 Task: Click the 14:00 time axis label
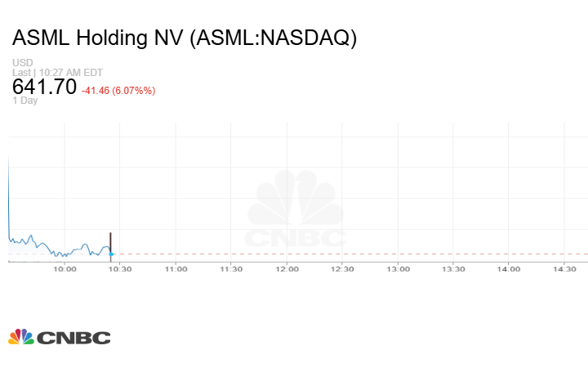coord(508,268)
